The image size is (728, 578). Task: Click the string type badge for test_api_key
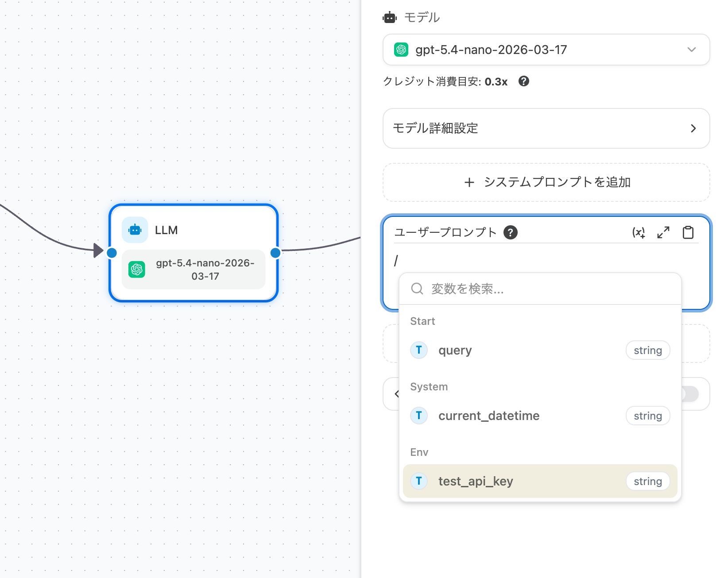pyautogui.click(x=648, y=481)
